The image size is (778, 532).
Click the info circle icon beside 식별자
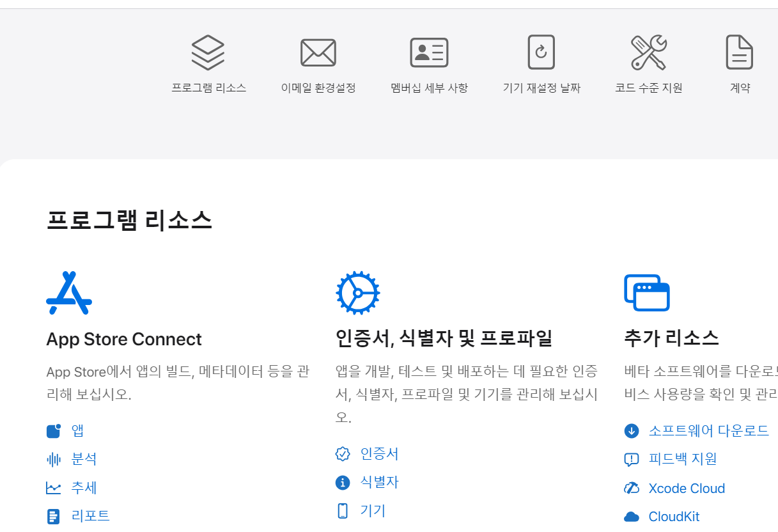(x=343, y=483)
